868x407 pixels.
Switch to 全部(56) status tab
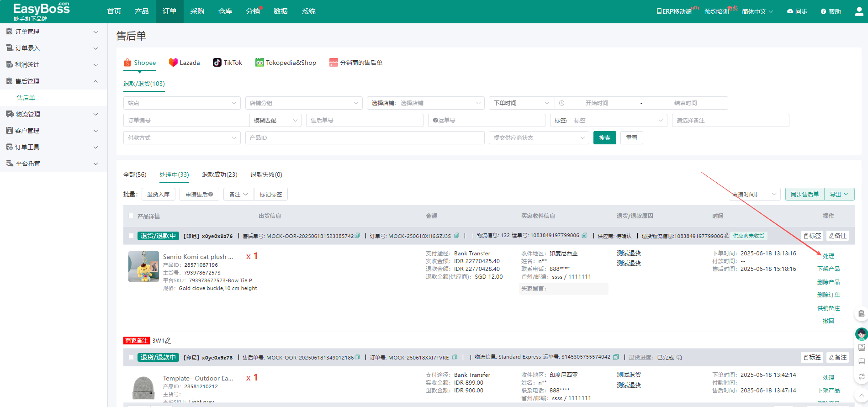[135, 174]
